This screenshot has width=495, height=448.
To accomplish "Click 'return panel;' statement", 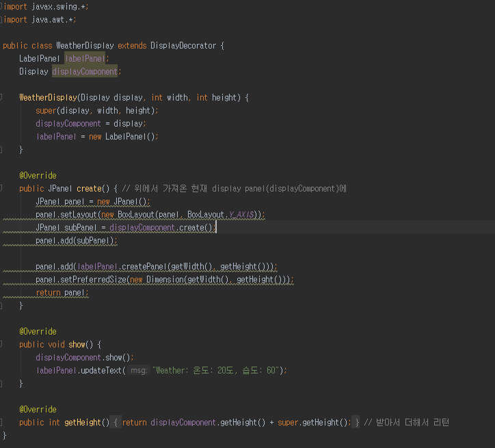I will (62, 293).
